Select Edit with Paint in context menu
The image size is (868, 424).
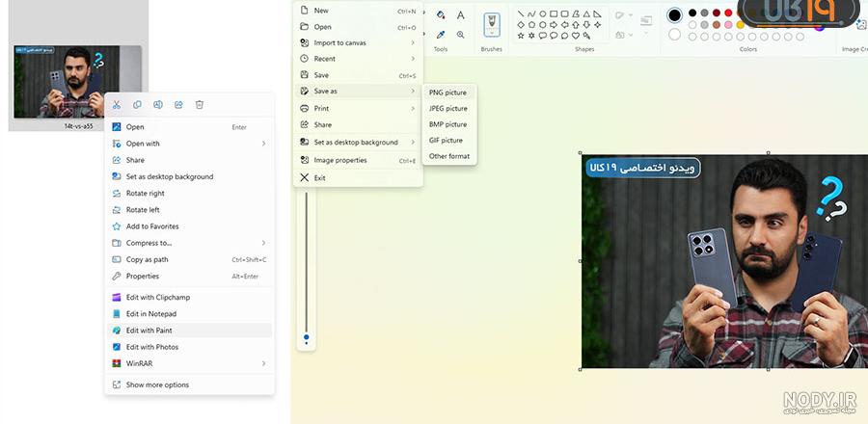click(x=189, y=331)
